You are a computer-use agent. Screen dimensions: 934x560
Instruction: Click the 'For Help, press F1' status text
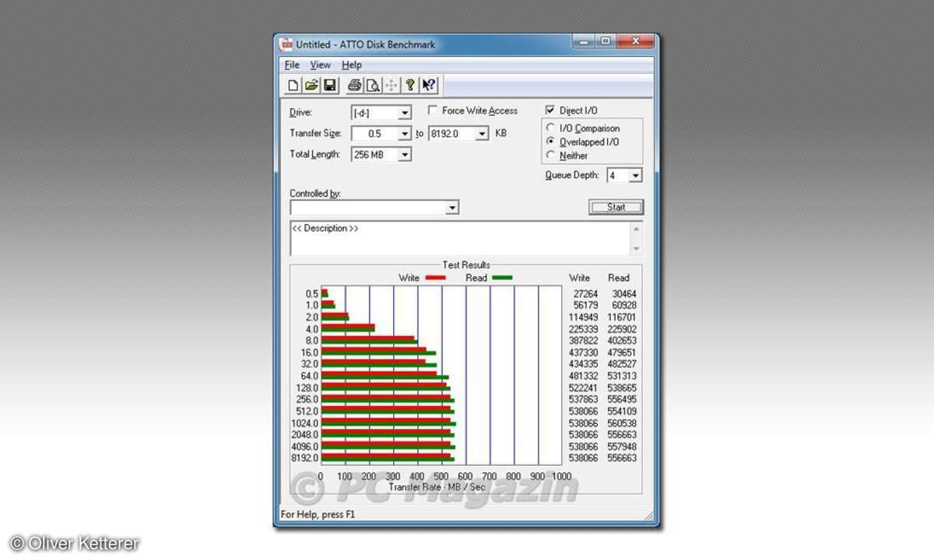[x=320, y=514]
